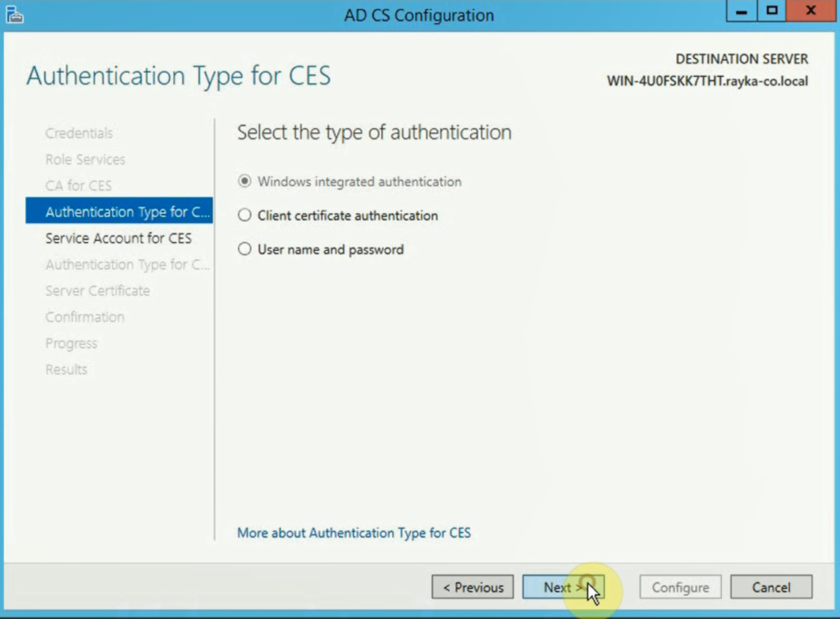The image size is (840, 619).
Task: Click the Authentication Type for CES page heading
Action: [x=178, y=76]
